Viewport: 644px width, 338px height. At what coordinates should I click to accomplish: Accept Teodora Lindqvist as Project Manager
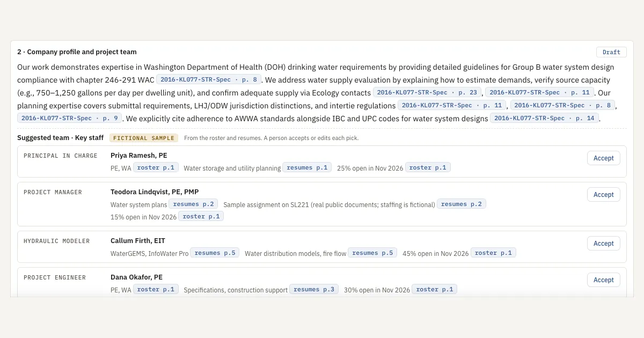(603, 194)
